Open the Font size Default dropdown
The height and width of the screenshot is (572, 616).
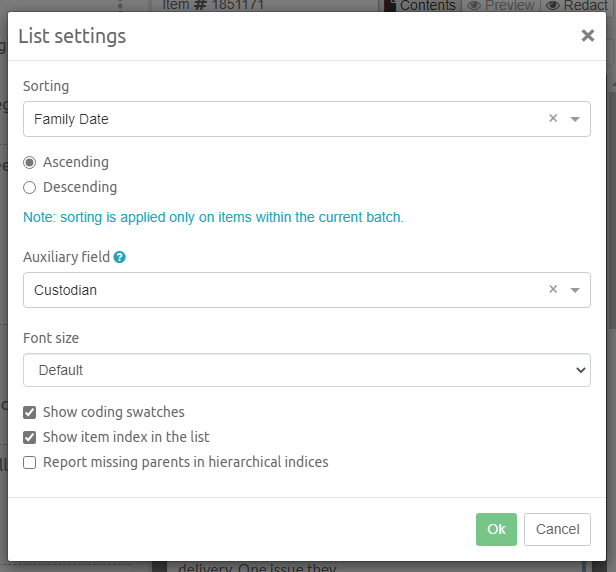[x=306, y=370]
